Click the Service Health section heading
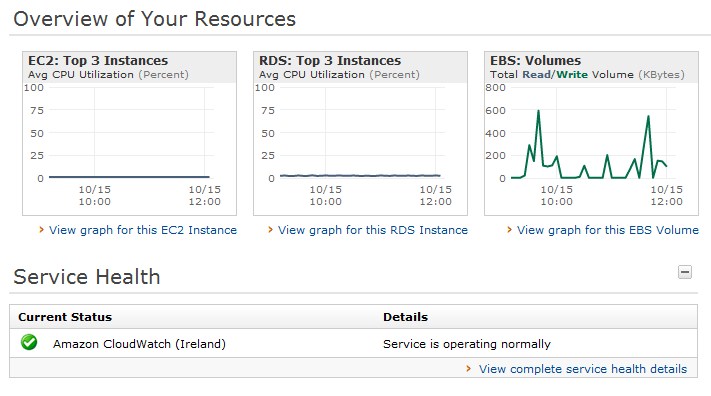This screenshot has height=396, width=711. click(x=87, y=277)
